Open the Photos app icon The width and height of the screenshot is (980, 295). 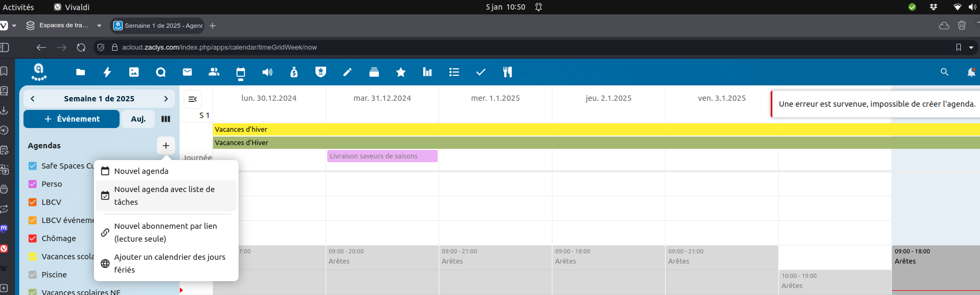(134, 72)
